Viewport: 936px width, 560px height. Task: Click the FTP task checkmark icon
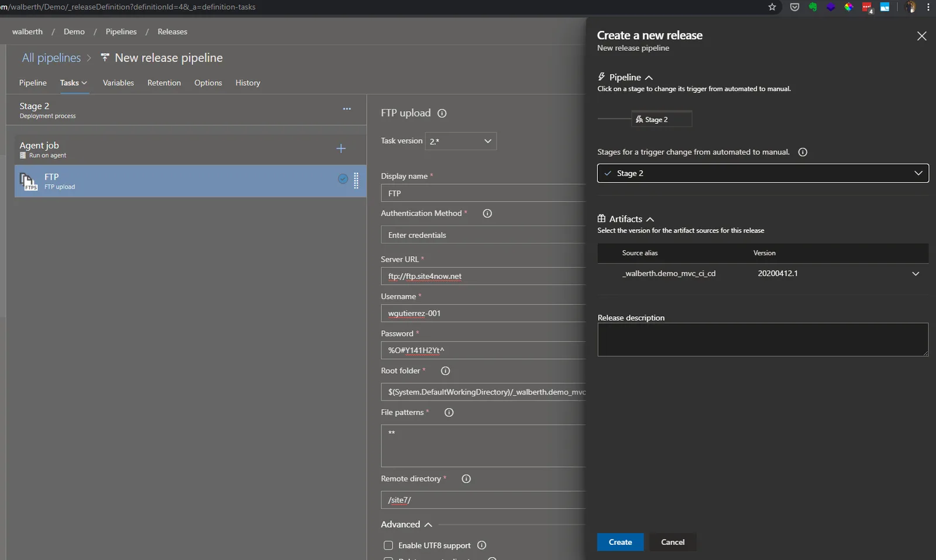(x=343, y=179)
